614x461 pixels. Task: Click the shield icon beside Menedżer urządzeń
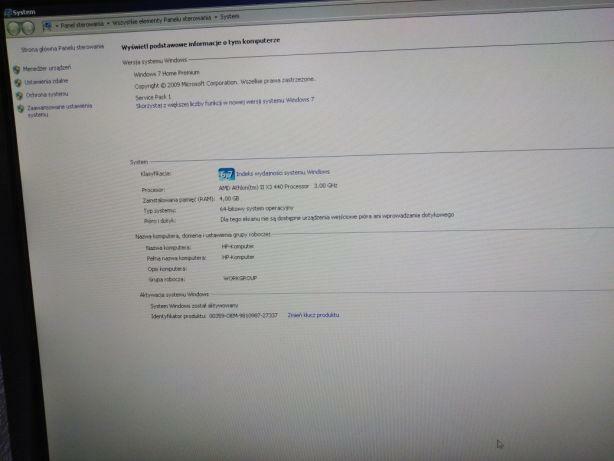click(16, 70)
